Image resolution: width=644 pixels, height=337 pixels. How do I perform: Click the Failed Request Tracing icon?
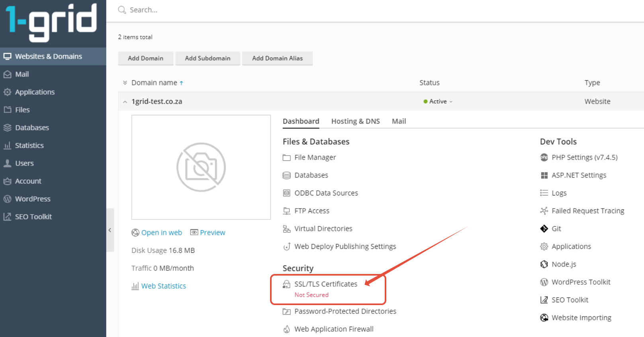pos(544,211)
